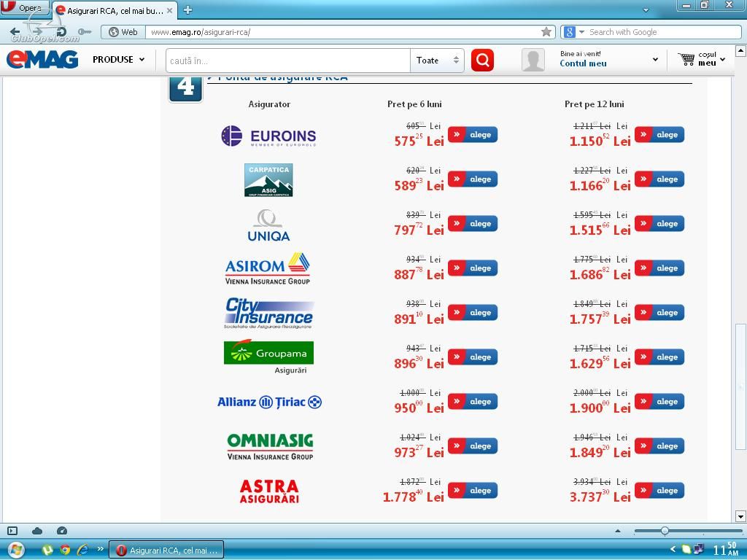Bookmark this page with the star icon
The height and width of the screenshot is (560, 747).
[546, 32]
